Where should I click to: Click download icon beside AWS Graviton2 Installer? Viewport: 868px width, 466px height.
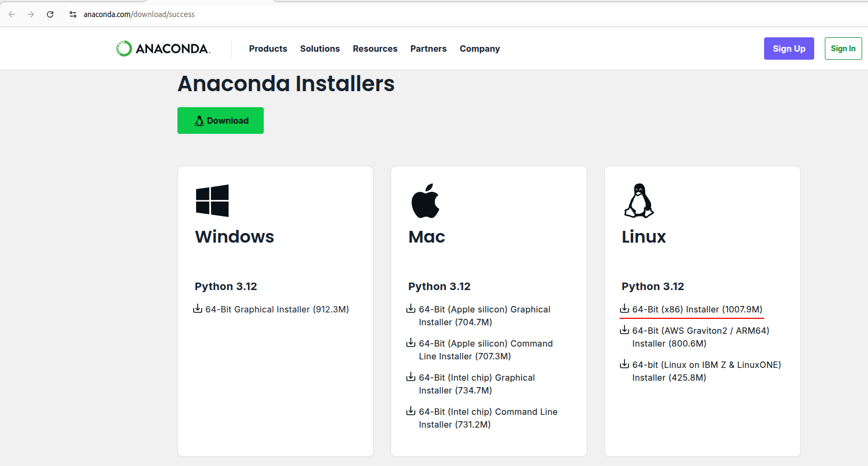click(624, 330)
